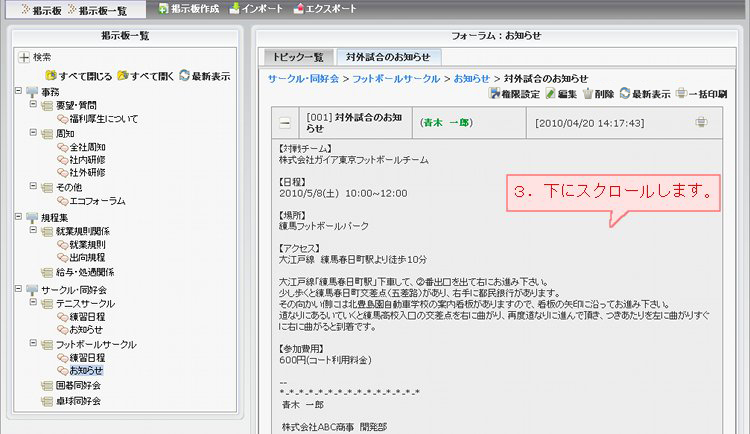Collapse the フットボールサークル category

pyautogui.click(x=33, y=343)
